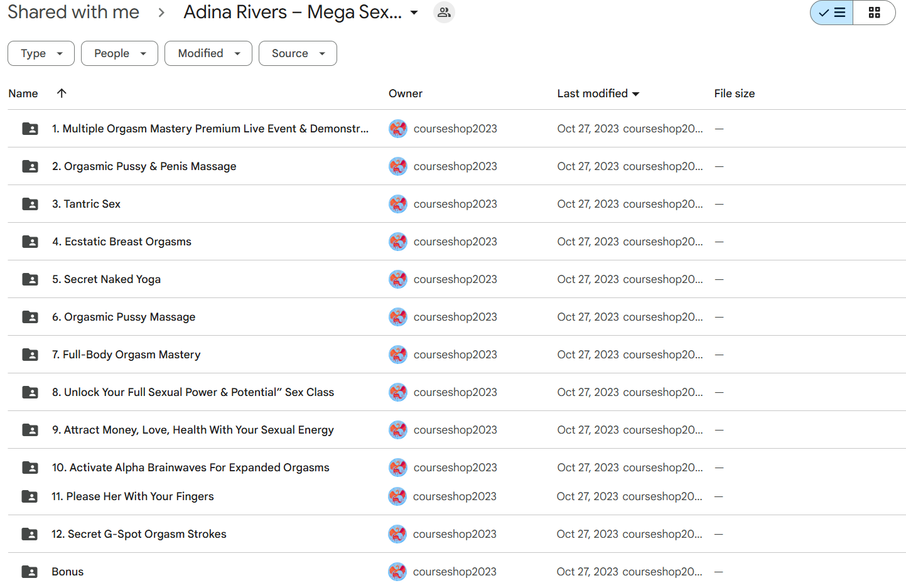This screenshot has height=588, width=906.
Task: Open the Last modified sort options arrow
Action: [635, 94]
